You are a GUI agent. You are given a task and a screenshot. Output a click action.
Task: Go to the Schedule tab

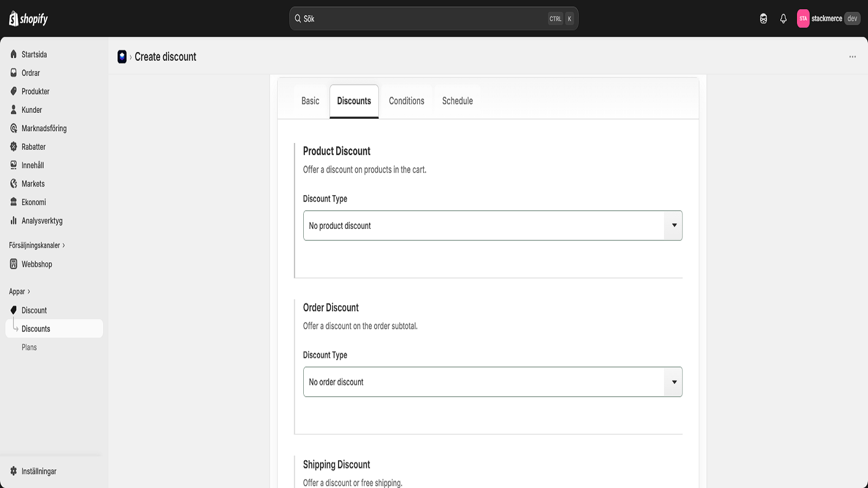pos(457,101)
